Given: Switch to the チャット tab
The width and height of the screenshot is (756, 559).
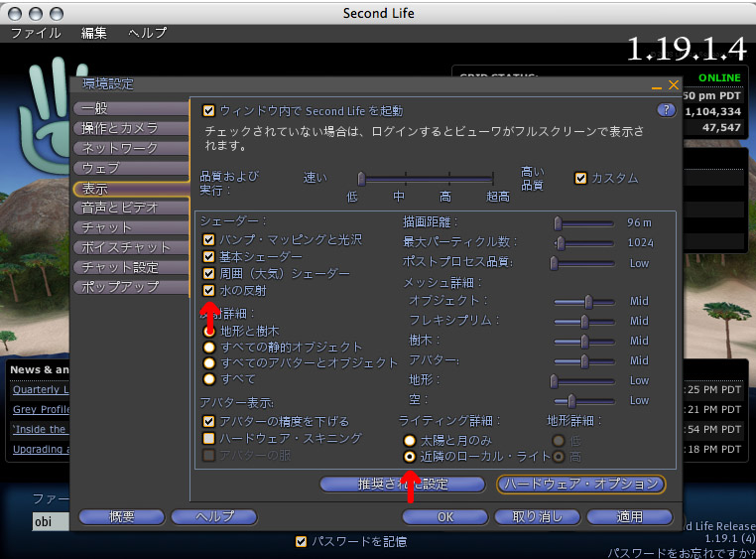Looking at the screenshot, I should 131,227.
